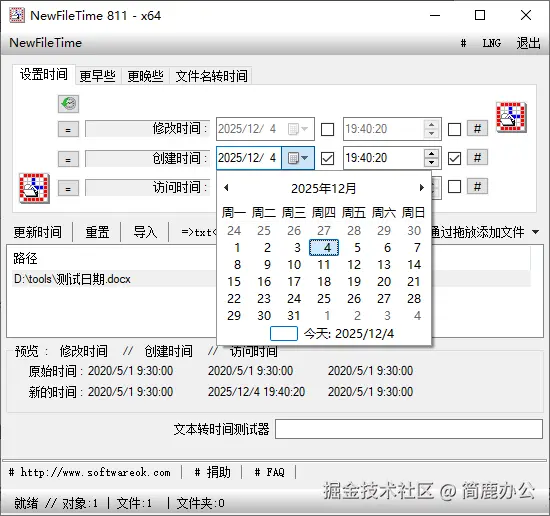Expand the 通过拖放添加文件 dropdown arrow
Image resolution: width=550 pixels, height=516 pixels.
point(535,232)
